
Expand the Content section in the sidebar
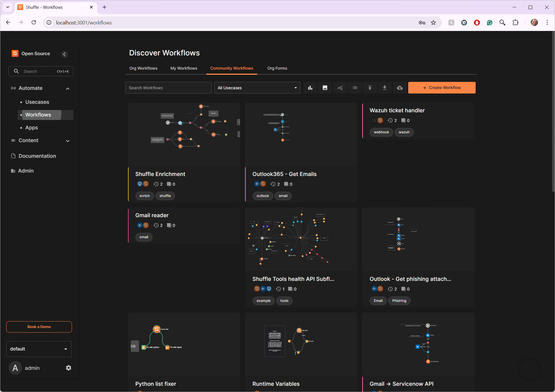tap(68, 141)
